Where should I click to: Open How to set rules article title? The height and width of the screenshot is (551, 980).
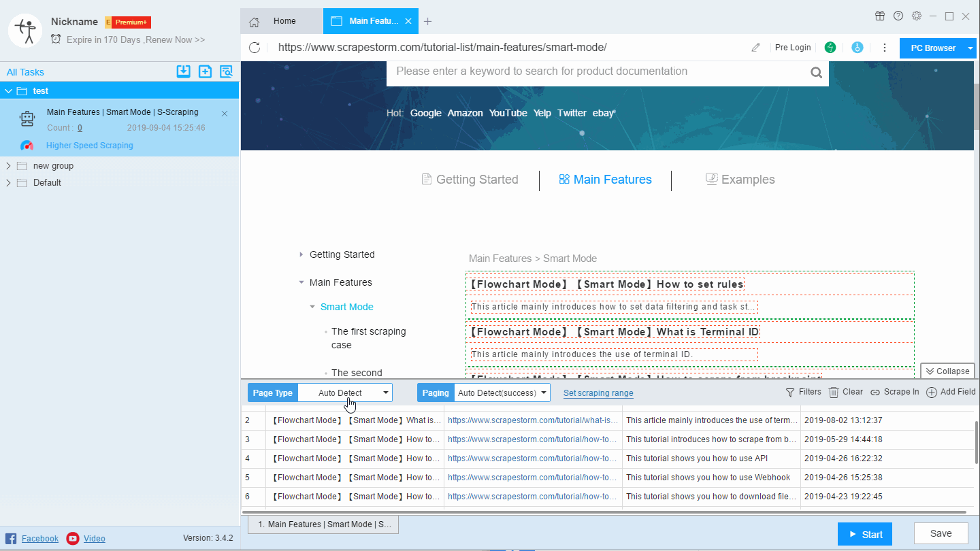click(x=606, y=284)
